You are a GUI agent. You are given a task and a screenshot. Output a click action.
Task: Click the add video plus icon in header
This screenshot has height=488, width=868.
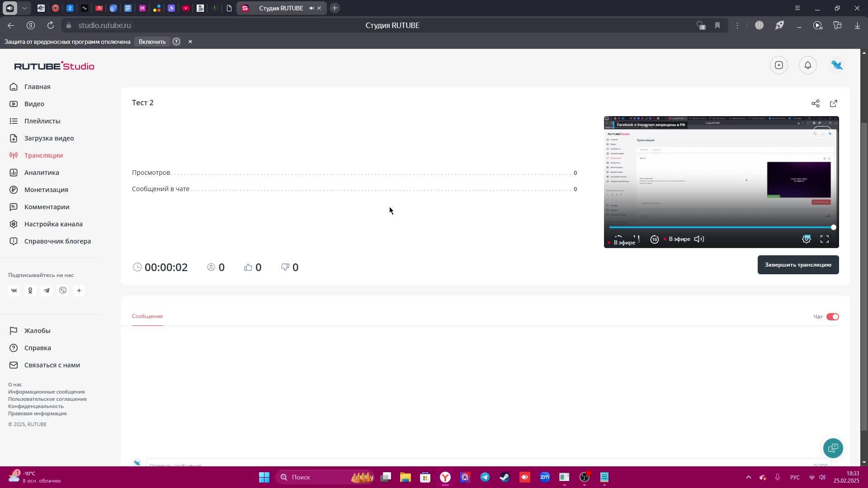point(779,65)
